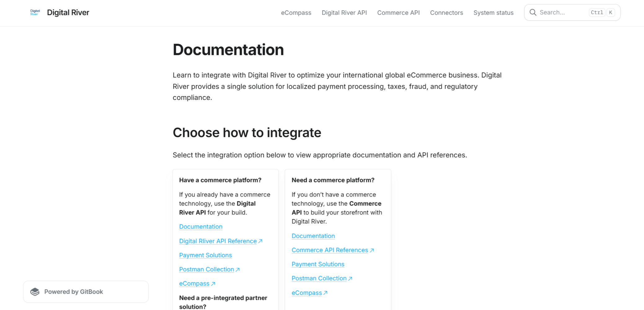Open Documentation link in Have a commerce platform card
Image resolution: width=644 pixels, height=310 pixels.
(201, 227)
